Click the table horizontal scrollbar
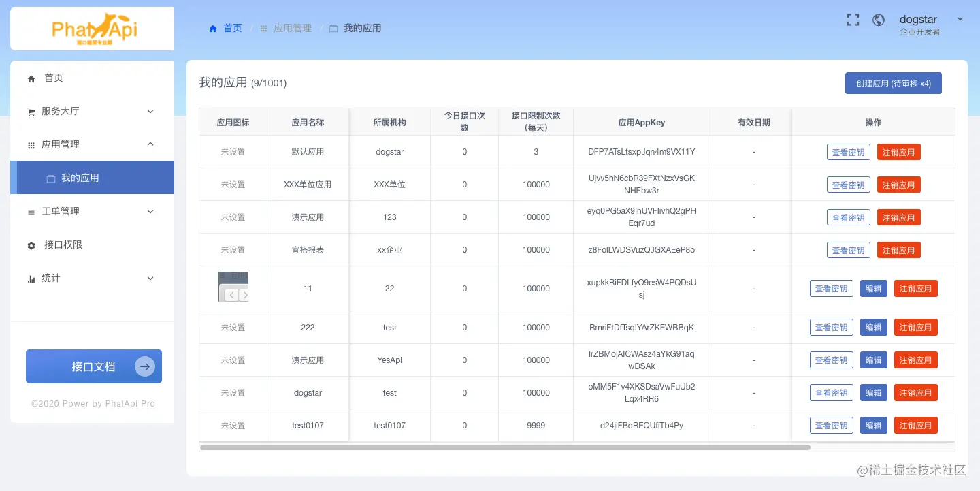The height and width of the screenshot is (491, 980). pos(505,447)
